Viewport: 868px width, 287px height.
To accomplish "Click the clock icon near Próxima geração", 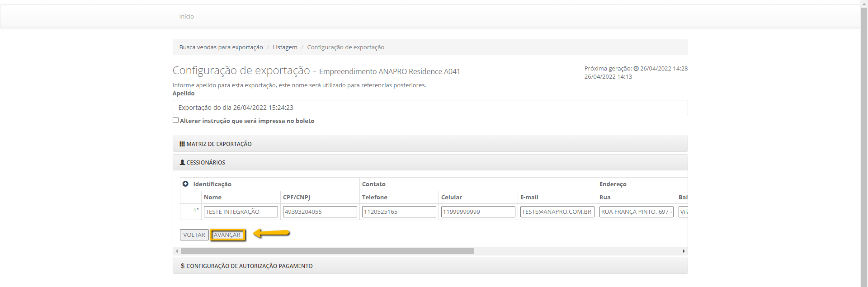I will (636, 69).
